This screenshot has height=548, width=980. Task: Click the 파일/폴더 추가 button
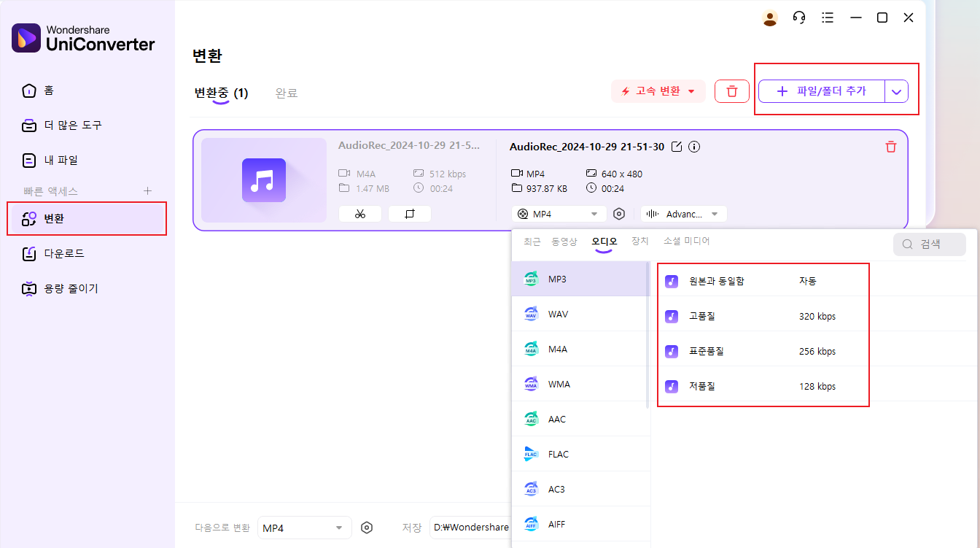click(x=822, y=91)
